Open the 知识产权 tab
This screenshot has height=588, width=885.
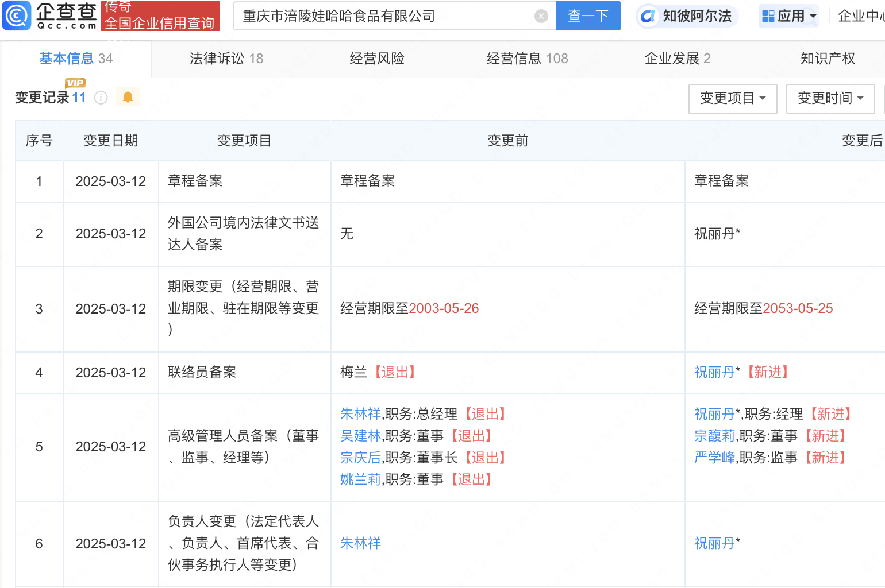tap(826, 58)
